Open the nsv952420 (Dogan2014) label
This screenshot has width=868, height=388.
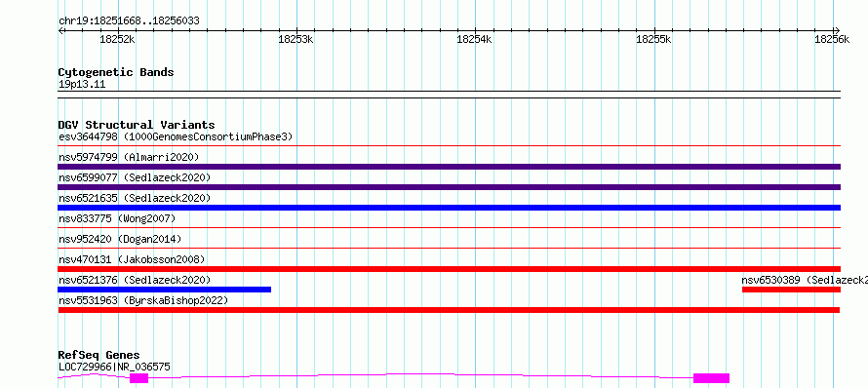click(x=120, y=239)
